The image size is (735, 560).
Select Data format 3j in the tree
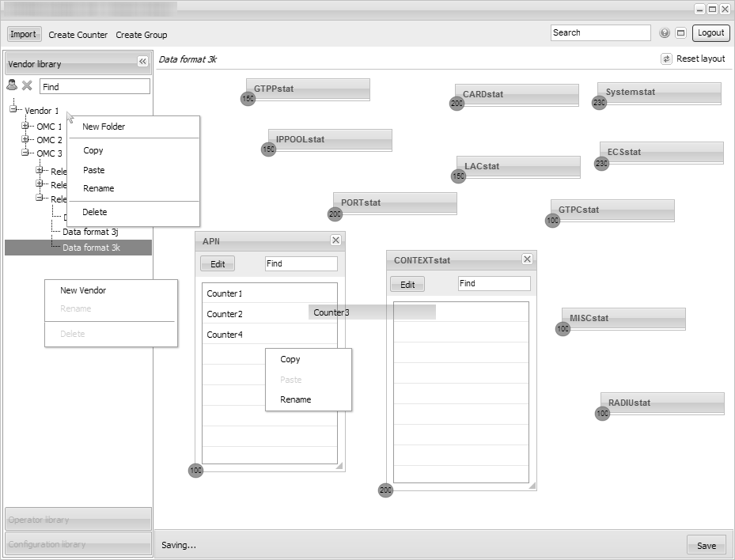point(90,232)
